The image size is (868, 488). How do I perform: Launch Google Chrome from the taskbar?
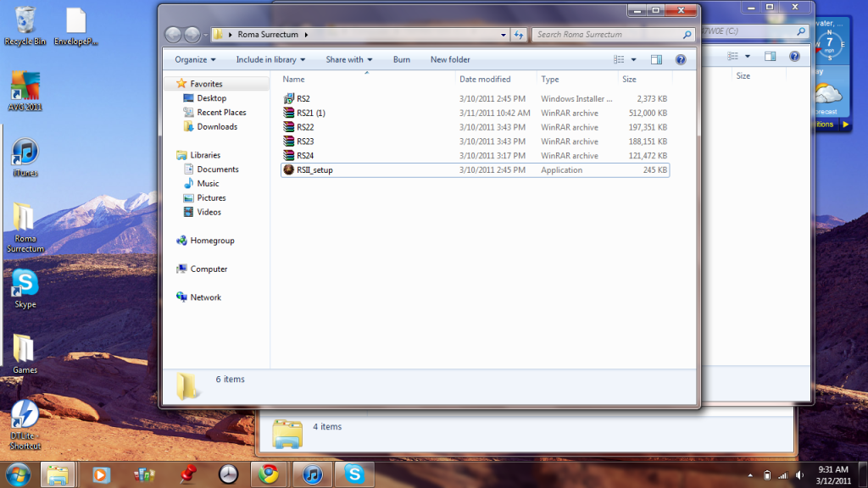point(269,474)
